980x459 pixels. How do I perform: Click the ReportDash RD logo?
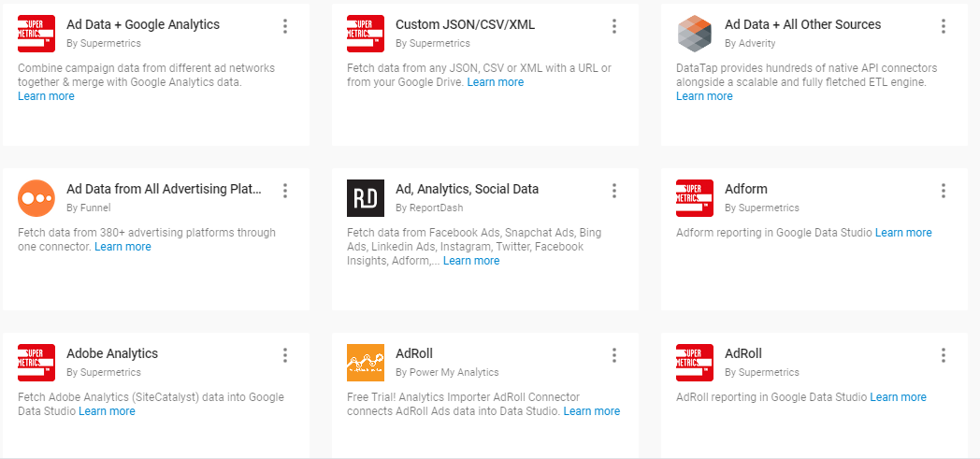point(366,198)
